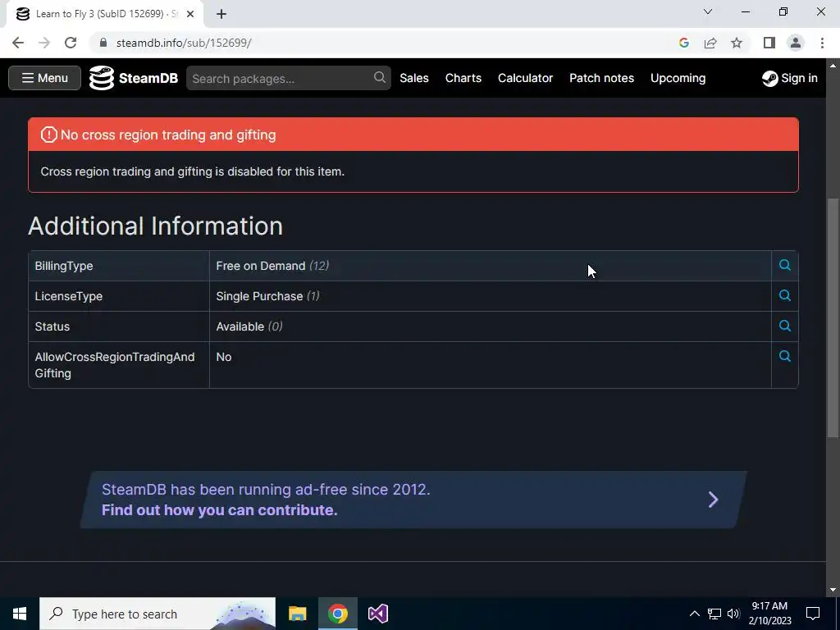Click the banner's right chevron arrow
The width and height of the screenshot is (840, 630).
click(713, 500)
